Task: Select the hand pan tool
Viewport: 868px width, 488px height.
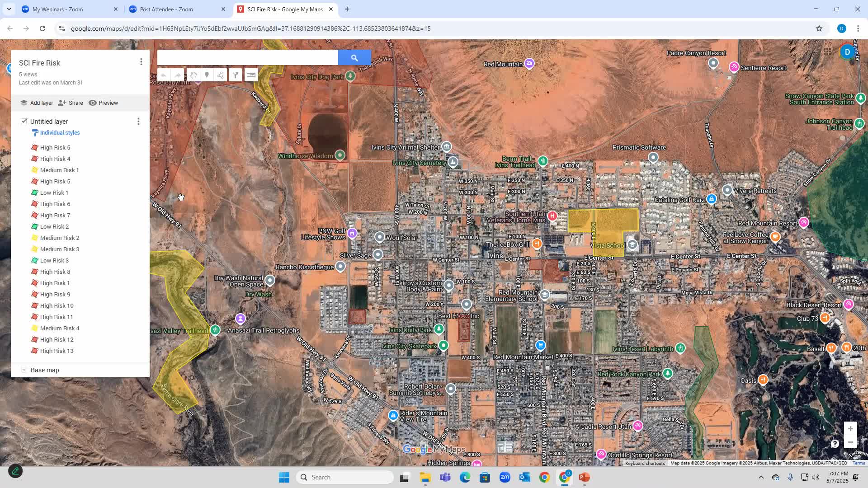Action: click(x=193, y=75)
